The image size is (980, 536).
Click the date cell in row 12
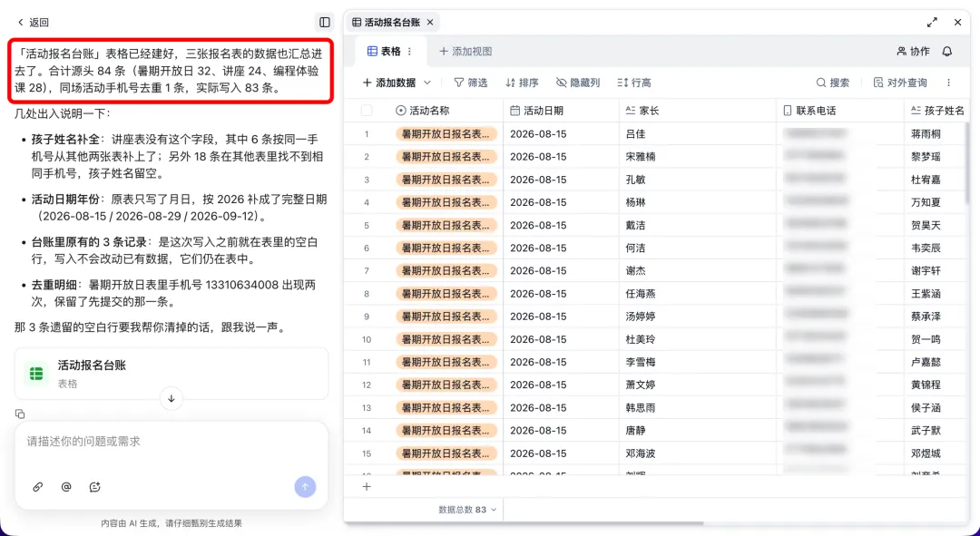pyautogui.click(x=562, y=385)
